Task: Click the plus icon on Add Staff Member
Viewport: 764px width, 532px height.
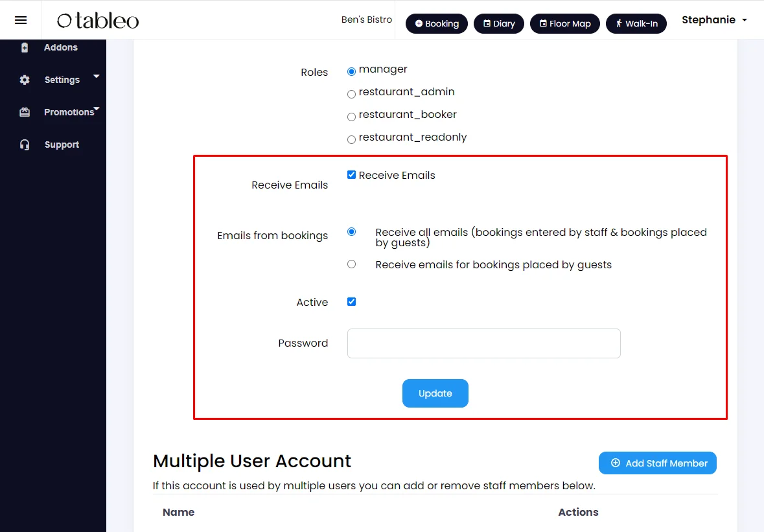Action: [x=616, y=463]
